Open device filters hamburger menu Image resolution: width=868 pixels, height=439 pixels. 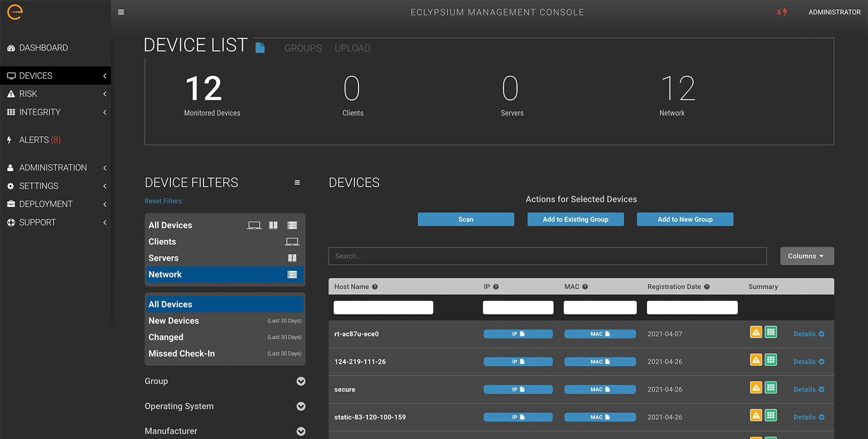pos(297,182)
